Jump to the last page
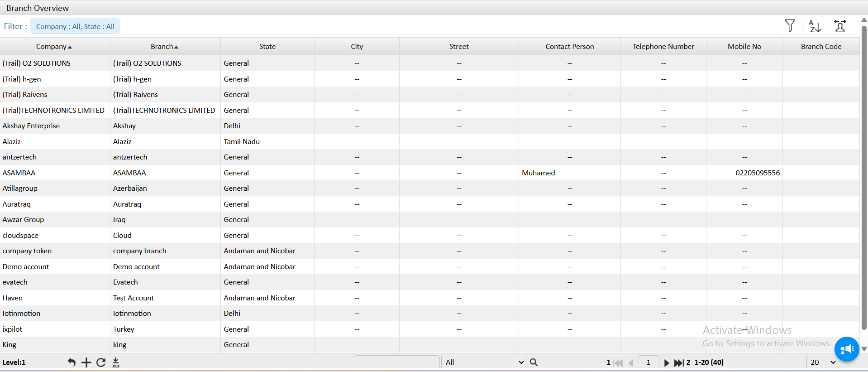Viewport: 868px width, 372px height. tap(678, 362)
